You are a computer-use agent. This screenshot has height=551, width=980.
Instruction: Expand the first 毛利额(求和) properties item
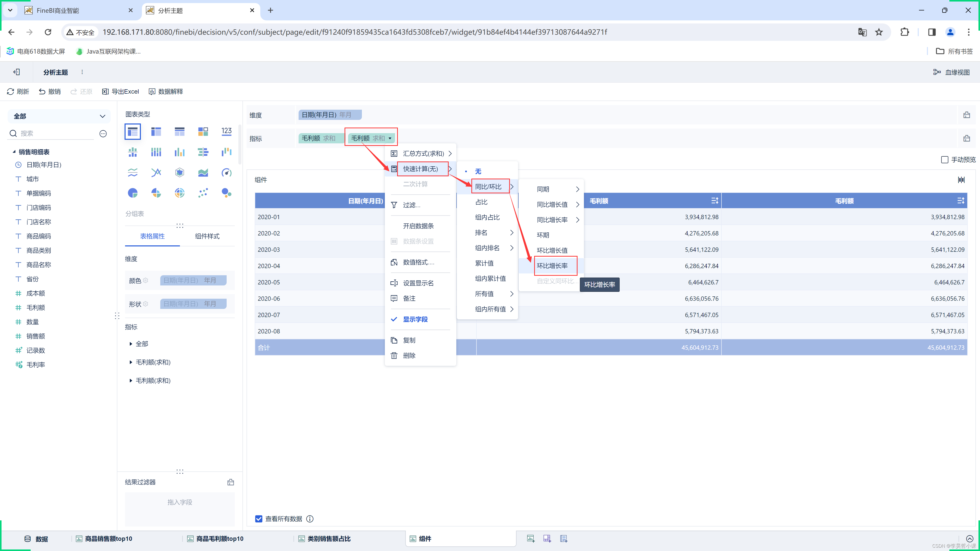[x=131, y=362]
